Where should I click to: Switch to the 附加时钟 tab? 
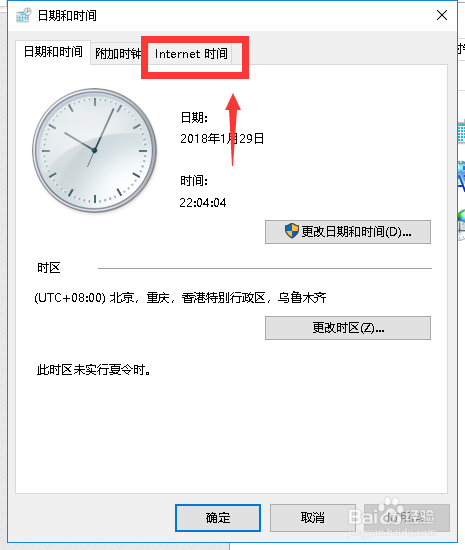(x=118, y=54)
